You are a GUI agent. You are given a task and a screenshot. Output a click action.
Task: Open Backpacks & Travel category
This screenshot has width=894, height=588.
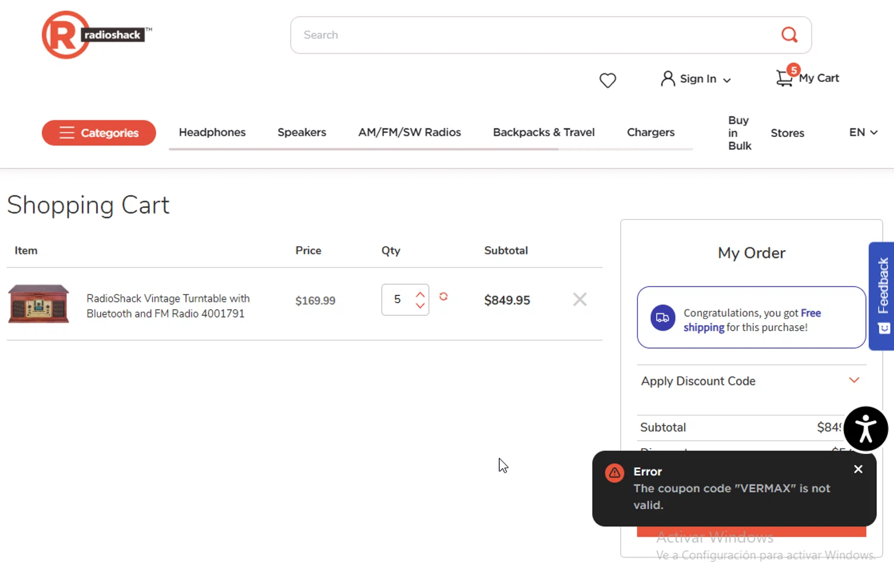coord(544,132)
